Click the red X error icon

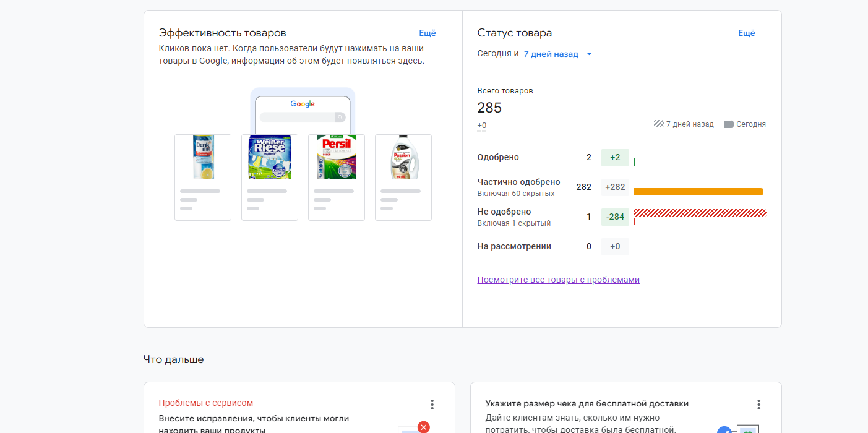[x=423, y=427]
